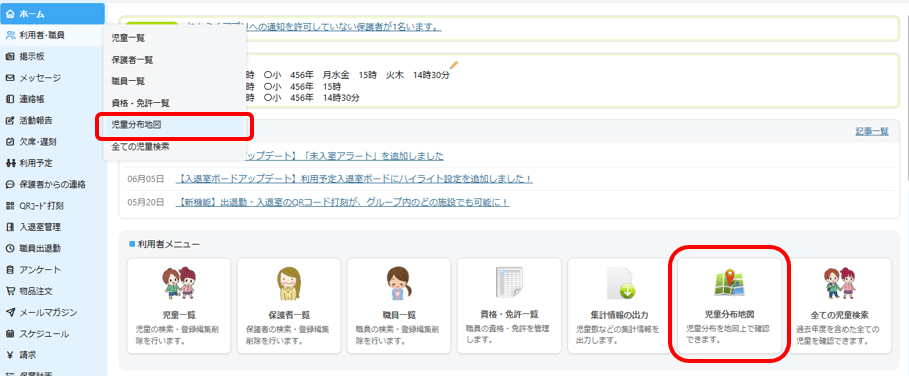
Task: Open the 新機能 QRコード打刻 news link
Action: [x=343, y=203]
